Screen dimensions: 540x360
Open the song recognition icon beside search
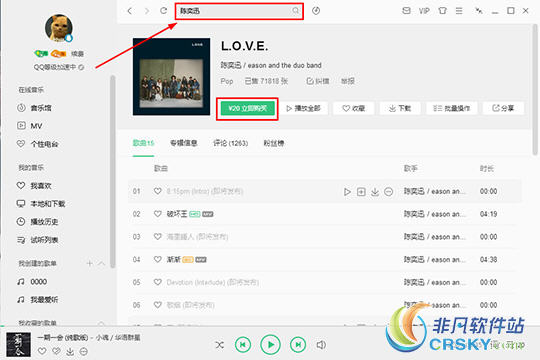pos(316,11)
